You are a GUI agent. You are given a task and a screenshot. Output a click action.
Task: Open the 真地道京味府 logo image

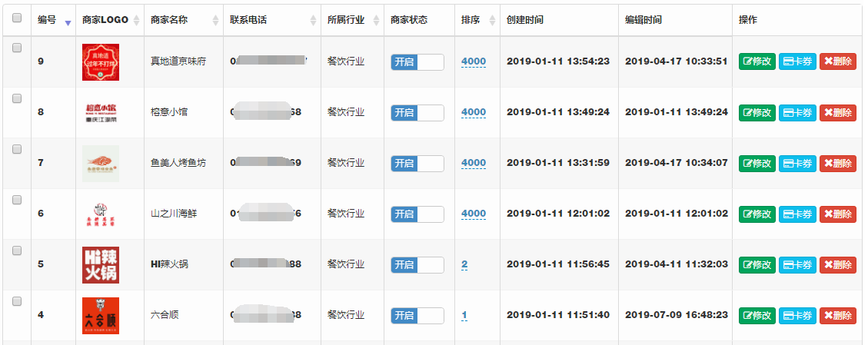pos(100,62)
